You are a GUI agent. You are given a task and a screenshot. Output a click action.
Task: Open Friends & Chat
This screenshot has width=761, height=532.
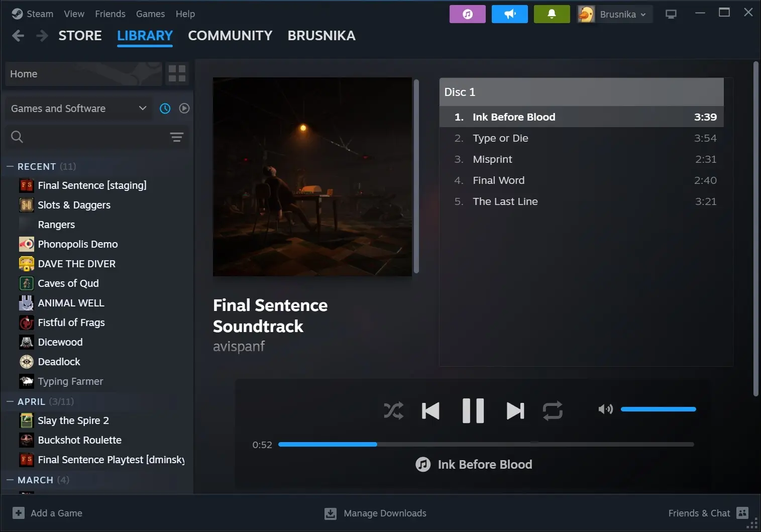point(708,513)
